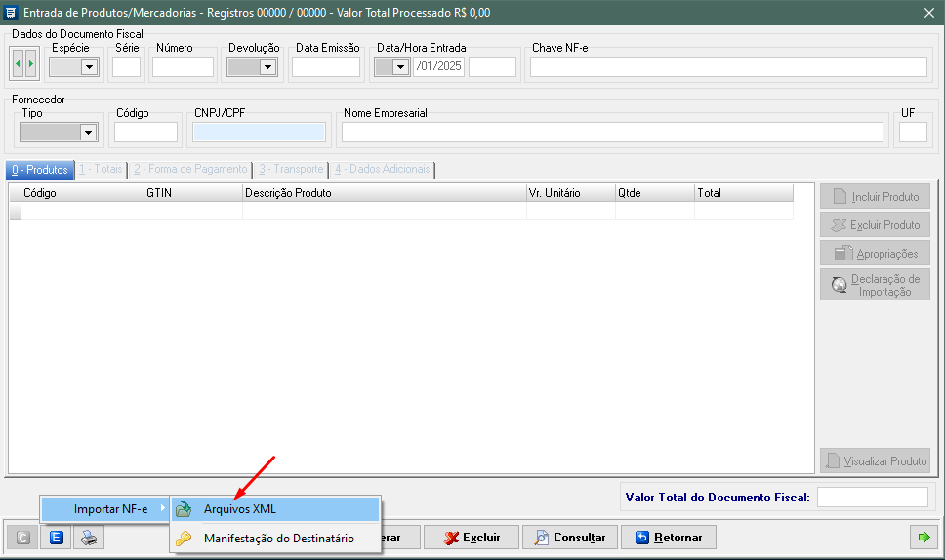Click the previous record green arrow

pos(18,64)
